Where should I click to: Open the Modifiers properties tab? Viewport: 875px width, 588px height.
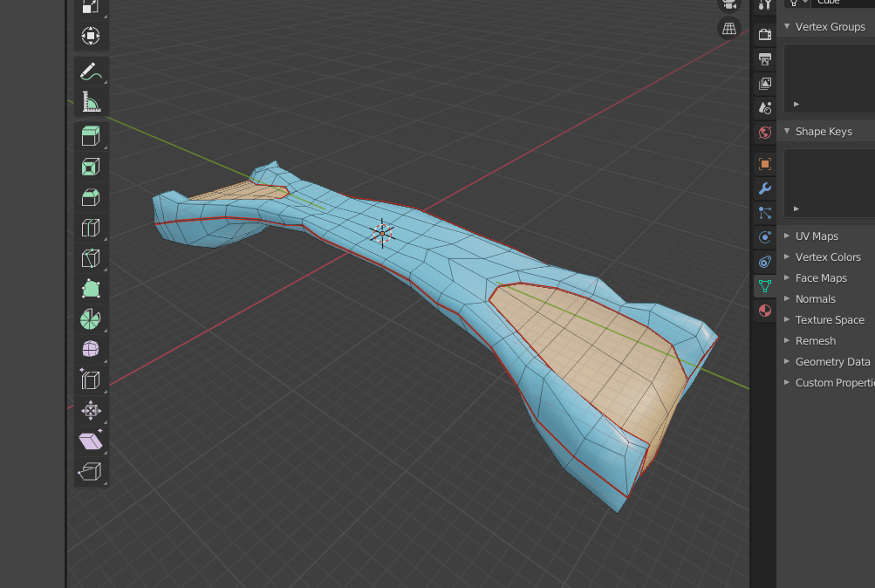765,188
